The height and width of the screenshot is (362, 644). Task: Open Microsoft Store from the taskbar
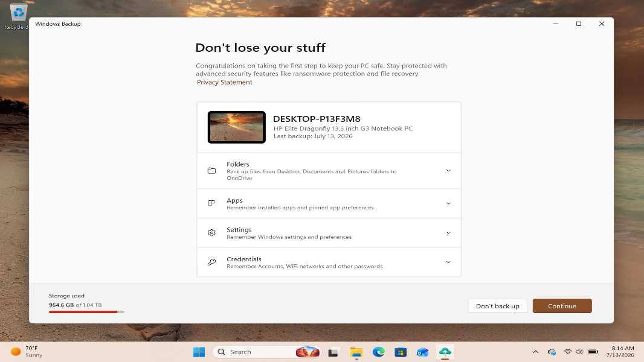pyautogui.click(x=401, y=352)
